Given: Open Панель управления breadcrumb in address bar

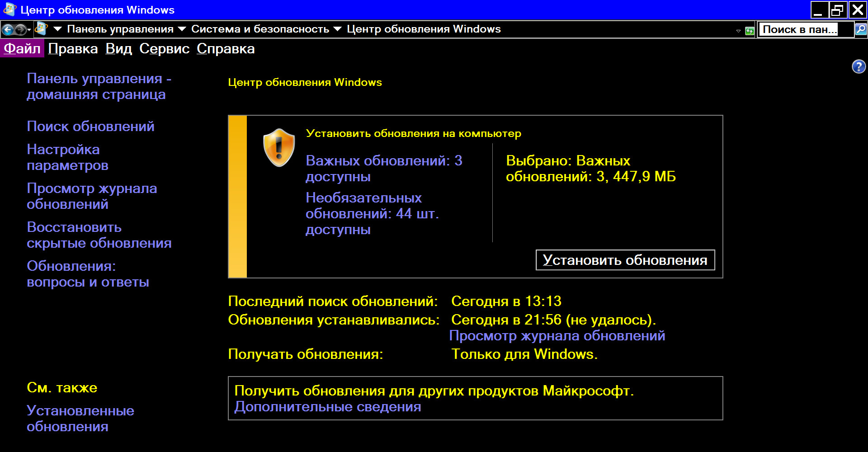Looking at the screenshot, I should pyautogui.click(x=120, y=29).
